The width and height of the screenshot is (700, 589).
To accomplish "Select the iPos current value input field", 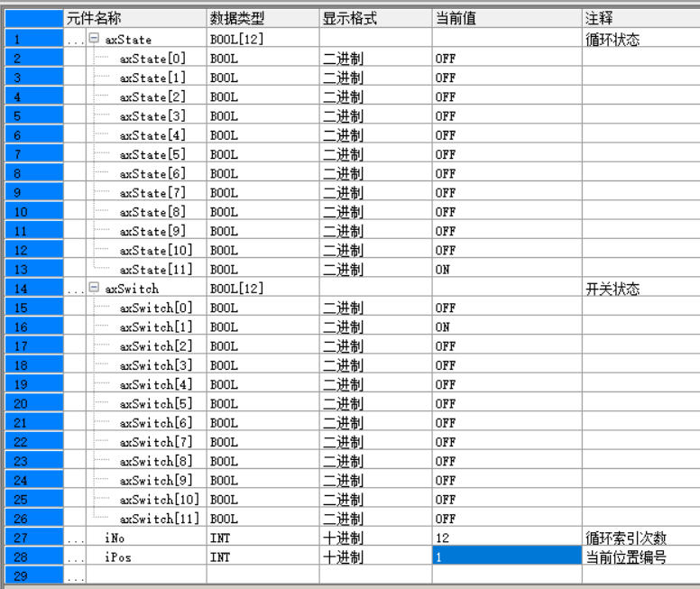I will click(505, 557).
